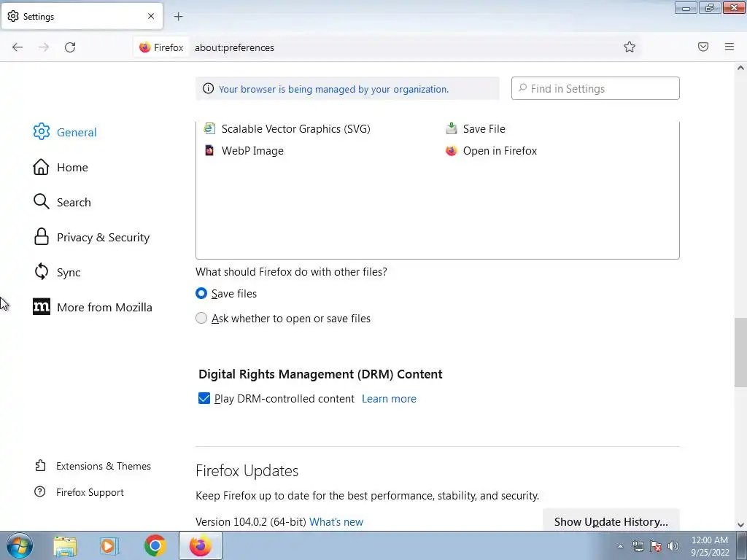This screenshot has height=560, width=747.
Task: Bookmark this page with the star
Action: (x=630, y=47)
